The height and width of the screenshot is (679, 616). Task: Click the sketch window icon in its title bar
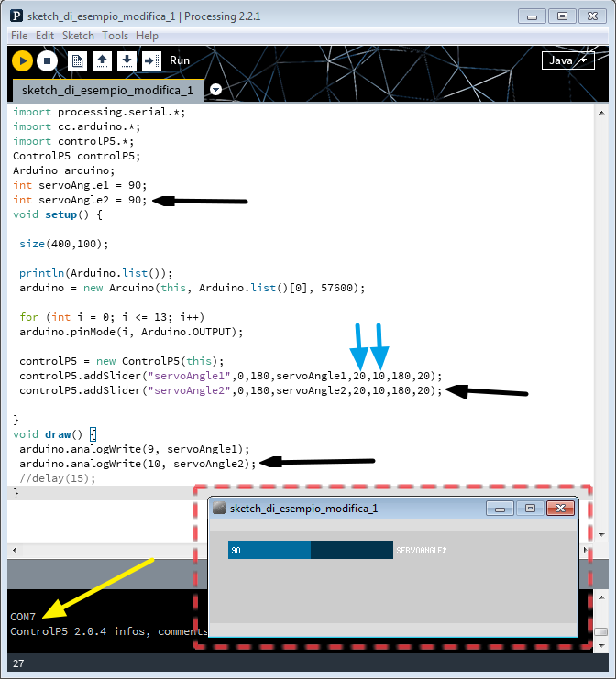(x=219, y=508)
